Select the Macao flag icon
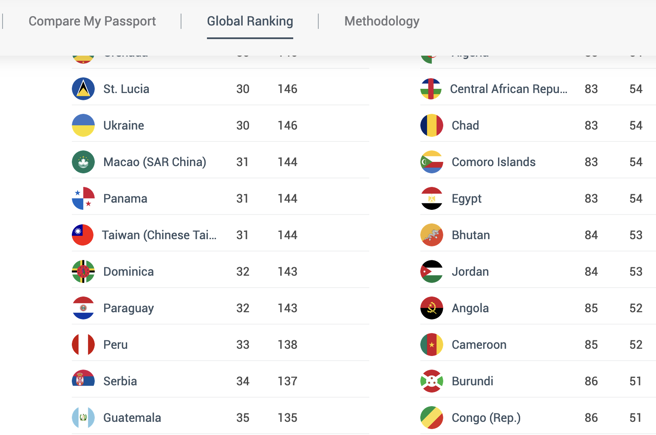This screenshot has height=435, width=656. [x=83, y=162]
